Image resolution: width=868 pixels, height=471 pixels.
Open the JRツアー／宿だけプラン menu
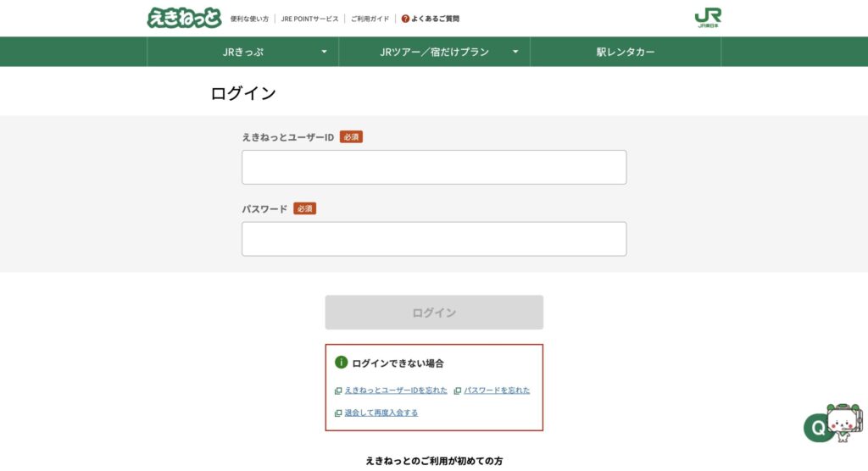point(435,52)
